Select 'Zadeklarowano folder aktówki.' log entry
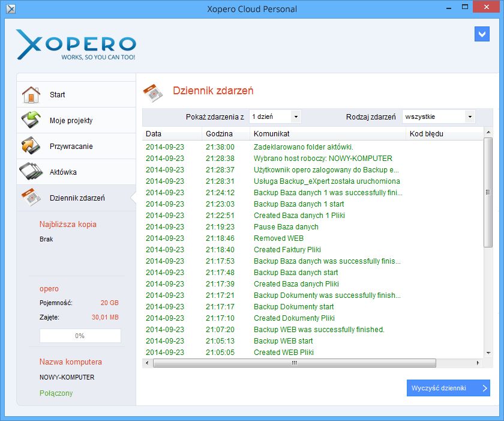The width and height of the screenshot is (504, 421). click(x=313, y=147)
